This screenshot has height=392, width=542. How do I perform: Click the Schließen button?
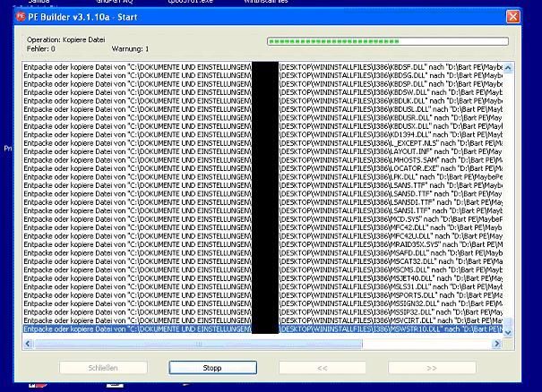pos(103,368)
